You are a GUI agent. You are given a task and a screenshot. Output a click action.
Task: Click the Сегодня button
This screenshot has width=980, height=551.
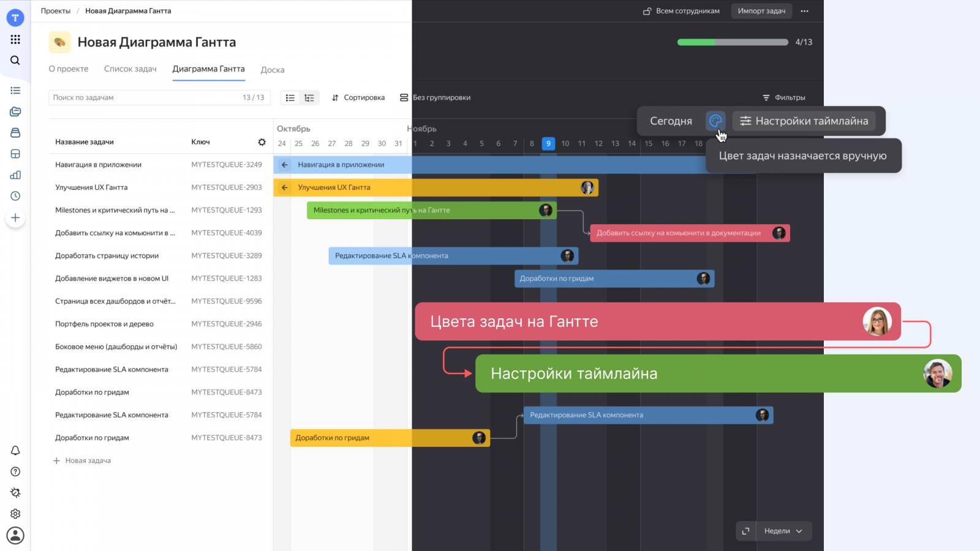(671, 121)
